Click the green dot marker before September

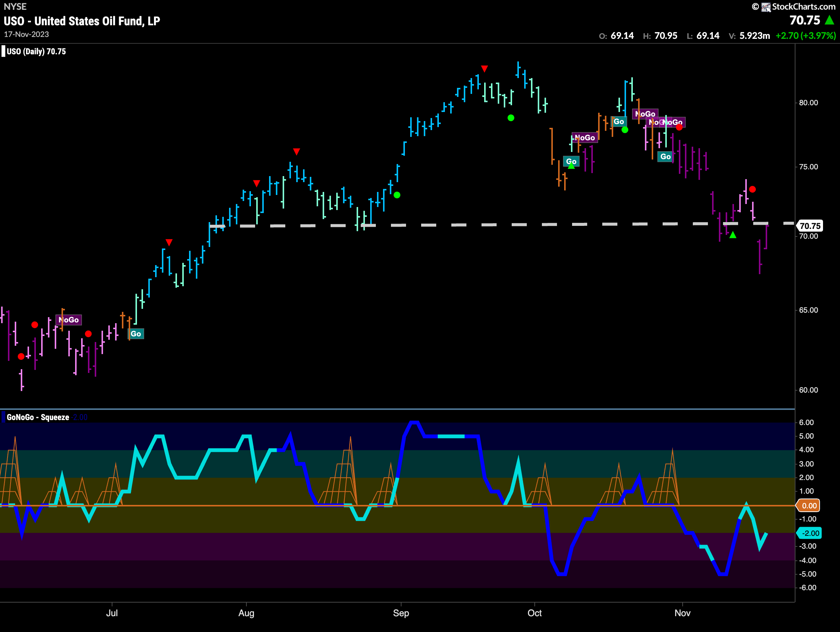[397, 195]
